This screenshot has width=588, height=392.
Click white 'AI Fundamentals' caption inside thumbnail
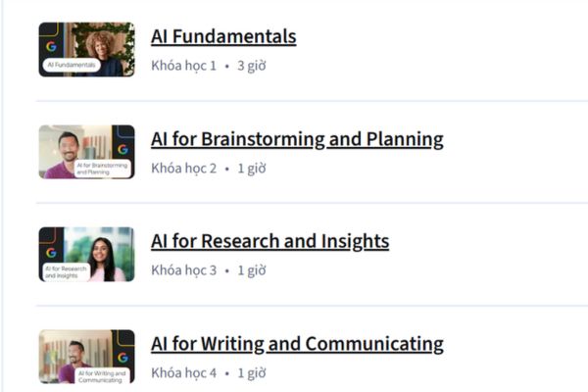coord(71,66)
